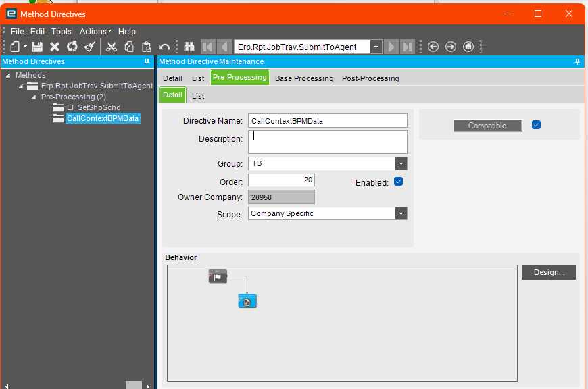588x389 pixels.
Task: Click the Paste clipboard icon
Action: pos(146,47)
